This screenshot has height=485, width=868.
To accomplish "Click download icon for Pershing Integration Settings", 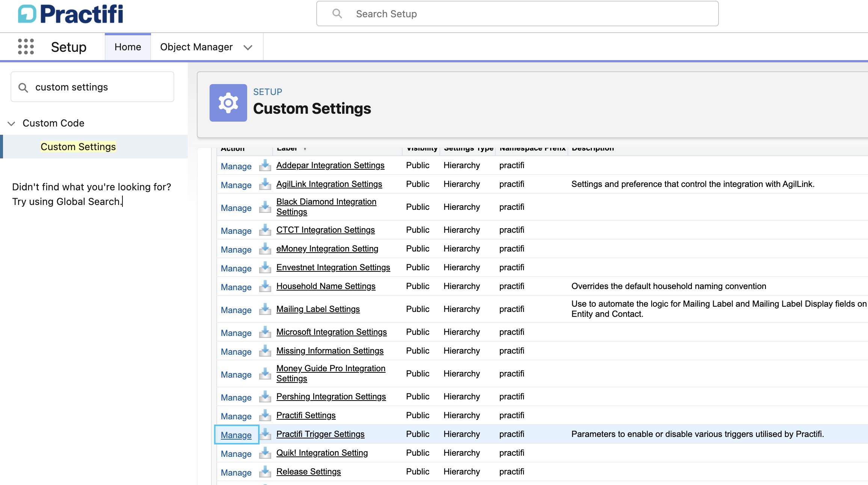I will [265, 396].
